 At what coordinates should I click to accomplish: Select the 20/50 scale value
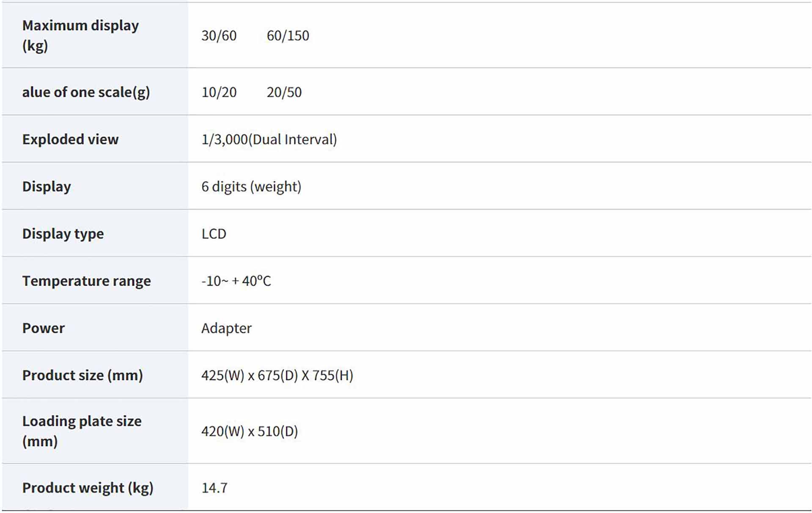click(284, 92)
